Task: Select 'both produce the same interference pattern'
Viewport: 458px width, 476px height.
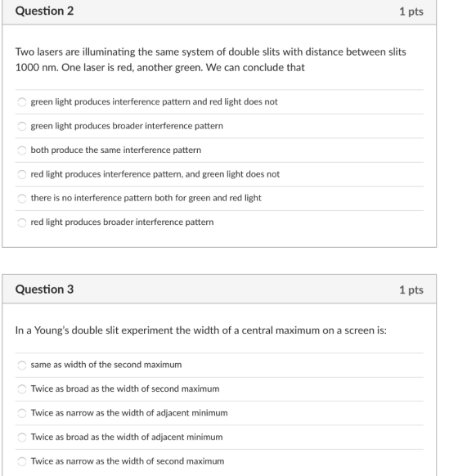Action: (x=22, y=150)
